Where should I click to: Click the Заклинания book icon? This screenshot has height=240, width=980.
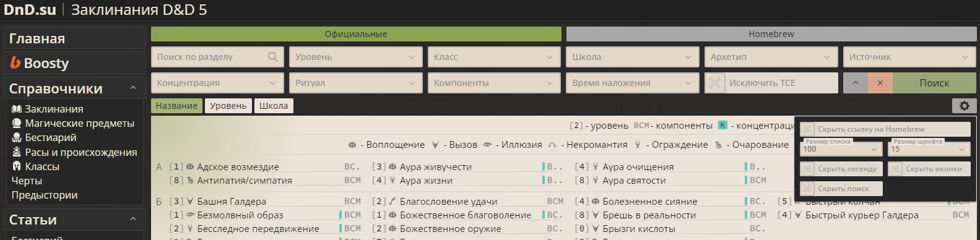pyautogui.click(x=17, y=109)
